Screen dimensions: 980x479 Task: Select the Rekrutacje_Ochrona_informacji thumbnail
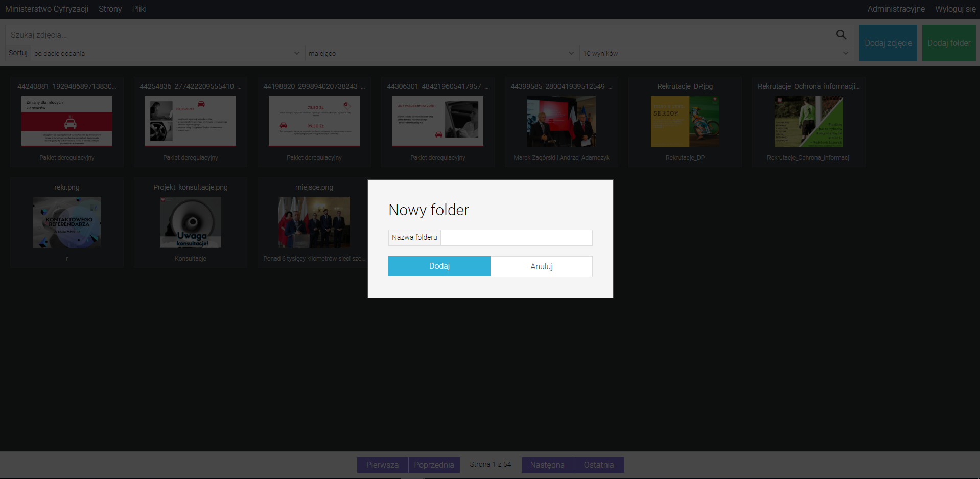[809, 122]
